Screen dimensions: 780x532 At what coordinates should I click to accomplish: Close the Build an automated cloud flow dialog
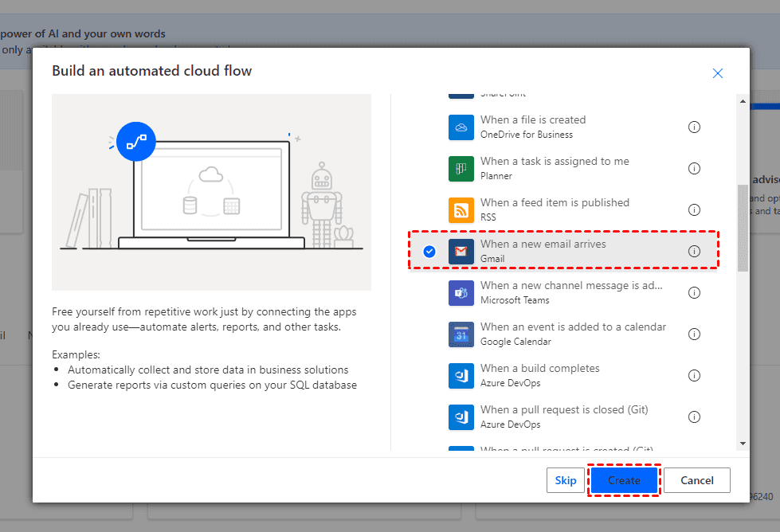point(717,73)
